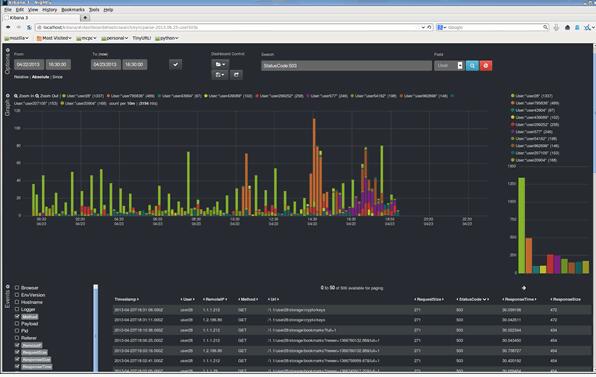Open the Events panel settings gear
Image resolution: width=596 pixels, height=377 pixels.
pyautogui.click(x=8, y=287)
